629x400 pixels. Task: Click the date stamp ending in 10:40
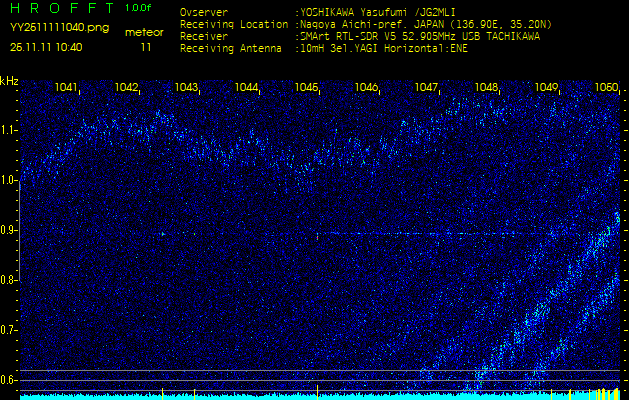coord(46,47)
